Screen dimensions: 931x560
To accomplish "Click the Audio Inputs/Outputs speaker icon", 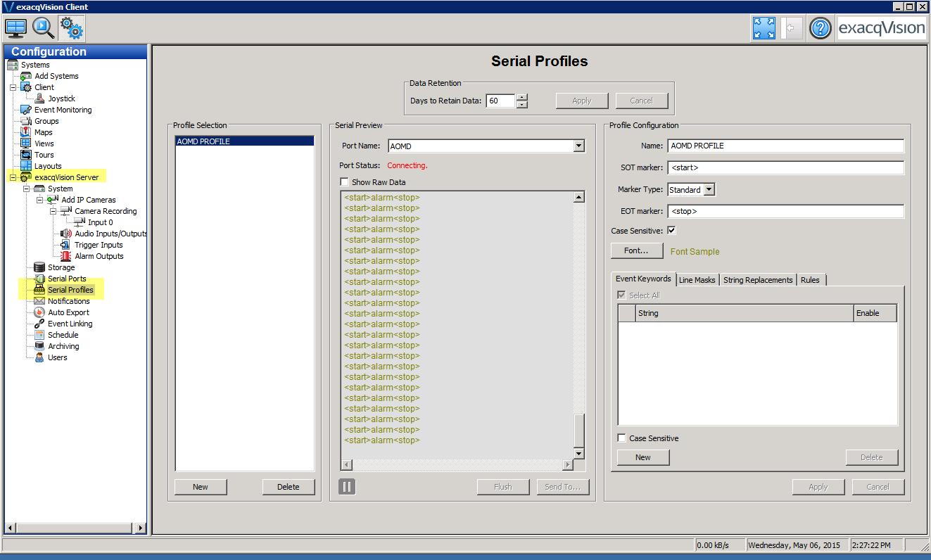I will (x=66, y=234).
